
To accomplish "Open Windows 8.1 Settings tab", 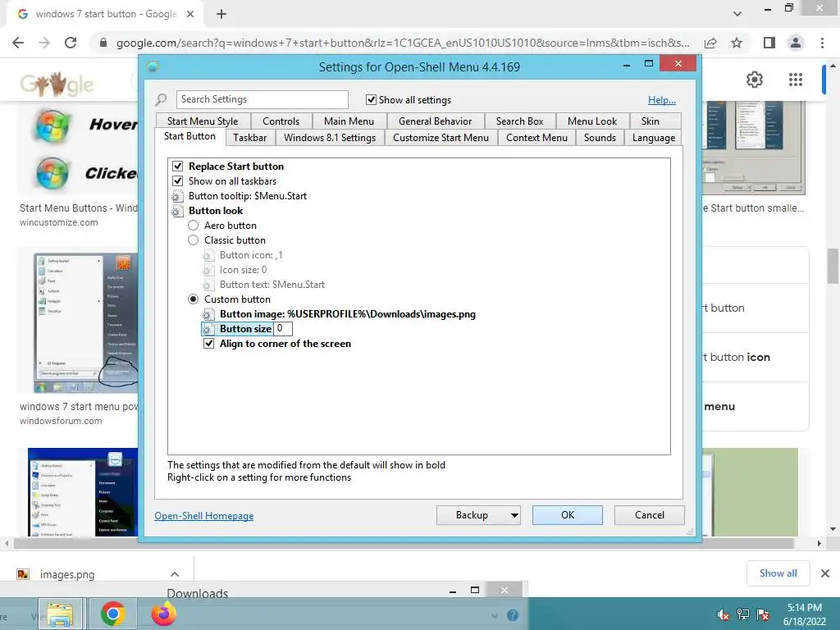I will tap(330, 138).
